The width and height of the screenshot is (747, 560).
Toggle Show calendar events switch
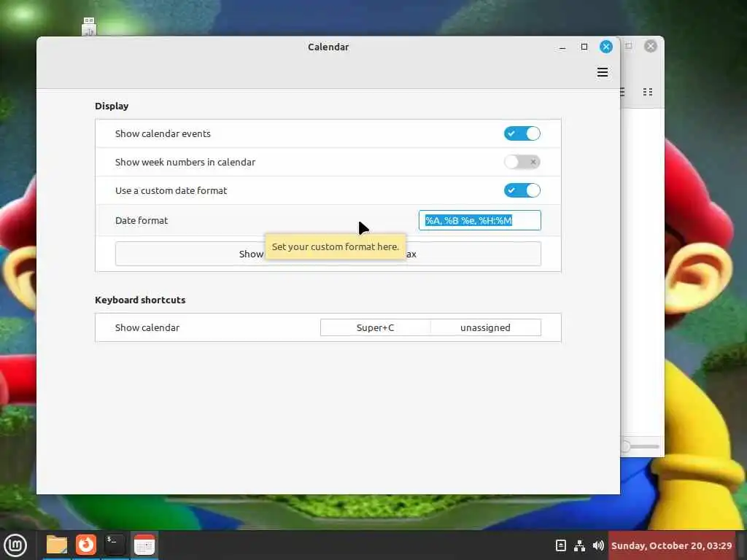[x=522, y=134]
